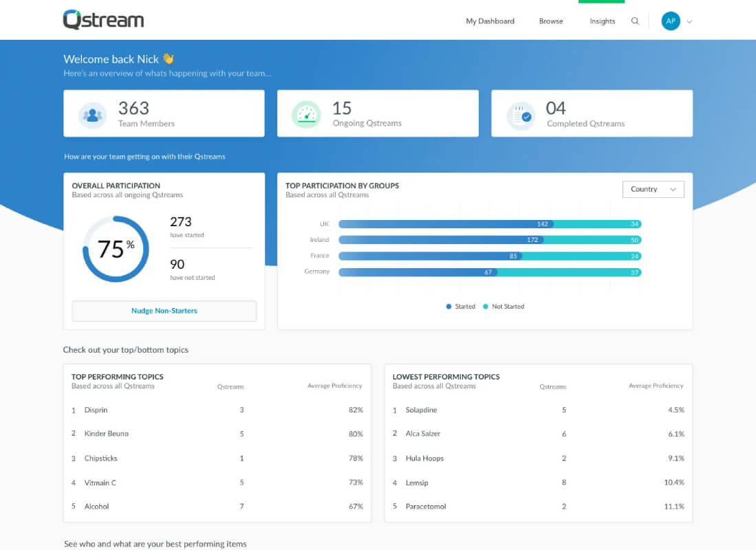This screenshot has height=550, width=756.
Task: Open the Disprin topic row
Action: point(217,410)
